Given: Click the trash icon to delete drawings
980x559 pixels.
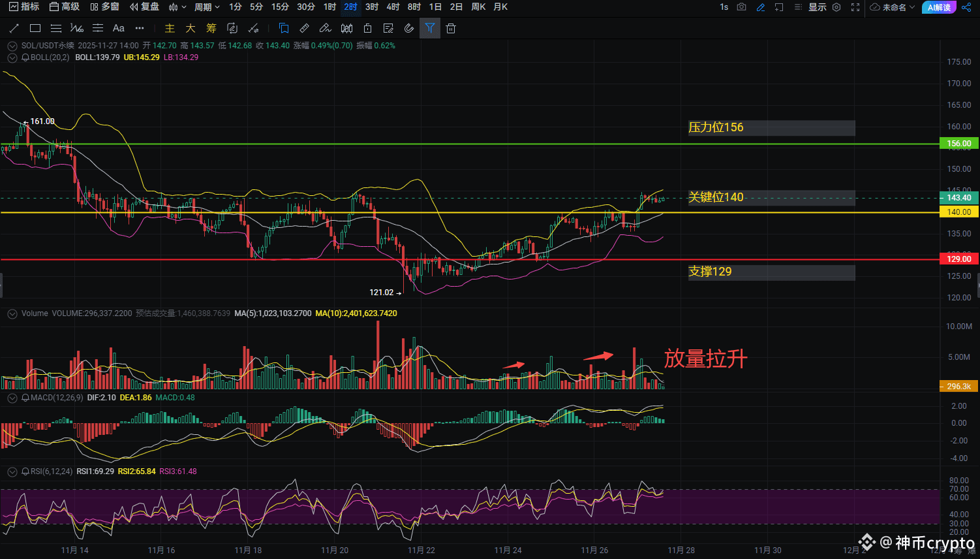Looking at the screenshot, I should pos(451,28).
